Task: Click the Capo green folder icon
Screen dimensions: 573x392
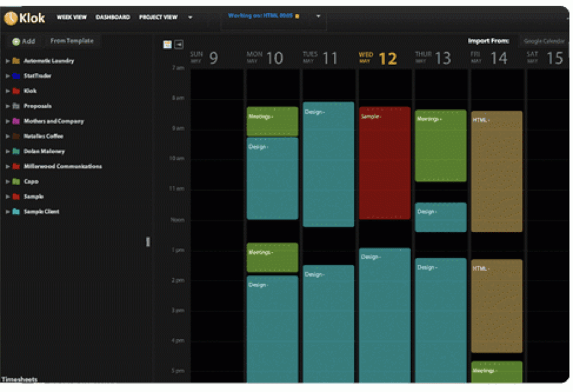Action: 16,181
